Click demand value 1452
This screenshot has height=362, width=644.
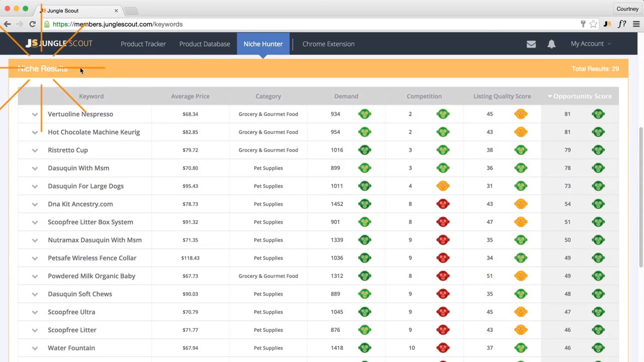pos(337,204)
